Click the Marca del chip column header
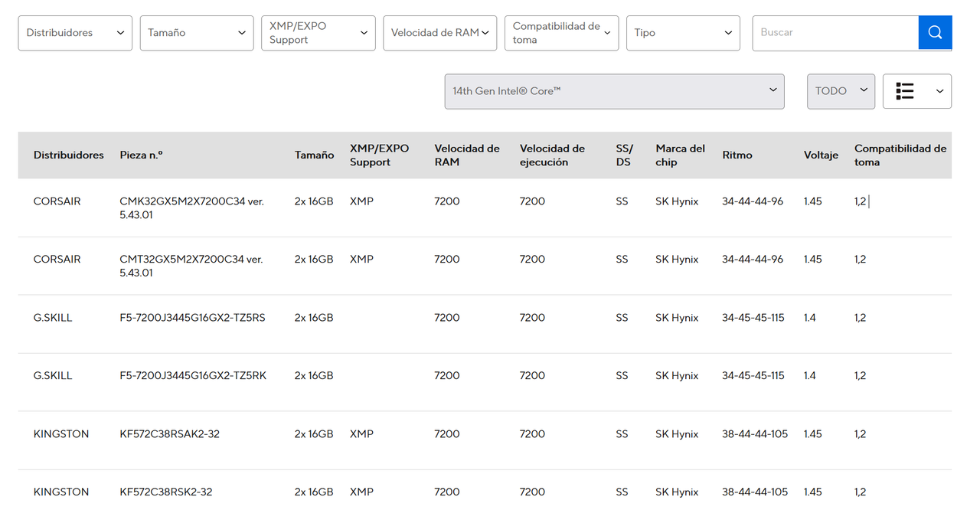980x510 pixels. click(x=681, y=155)
